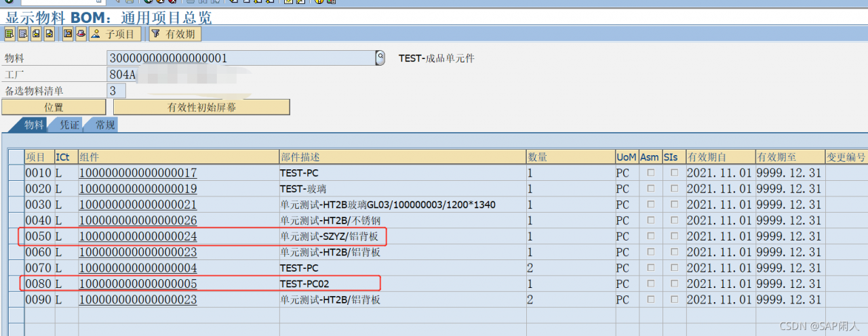The height and width of the screenshot is (336, 868).
Task: Open component 100000000000000024
Action: (138, 236)
